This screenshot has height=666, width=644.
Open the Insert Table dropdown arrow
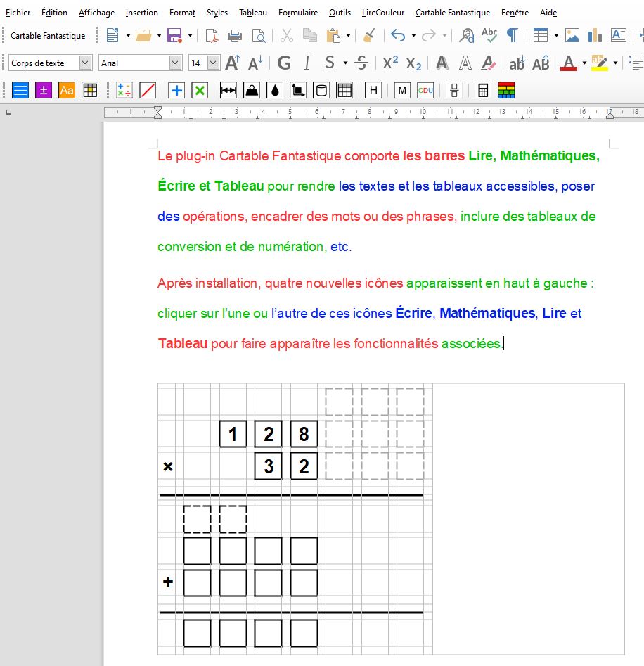[x=556, y=36]
